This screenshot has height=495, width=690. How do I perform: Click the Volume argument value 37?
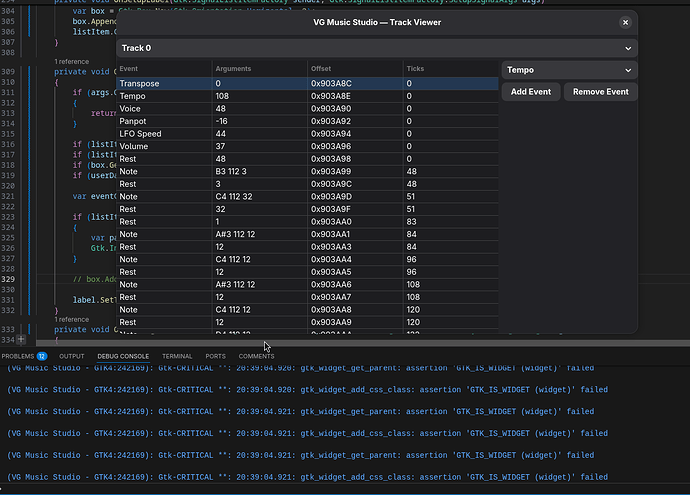220,146
